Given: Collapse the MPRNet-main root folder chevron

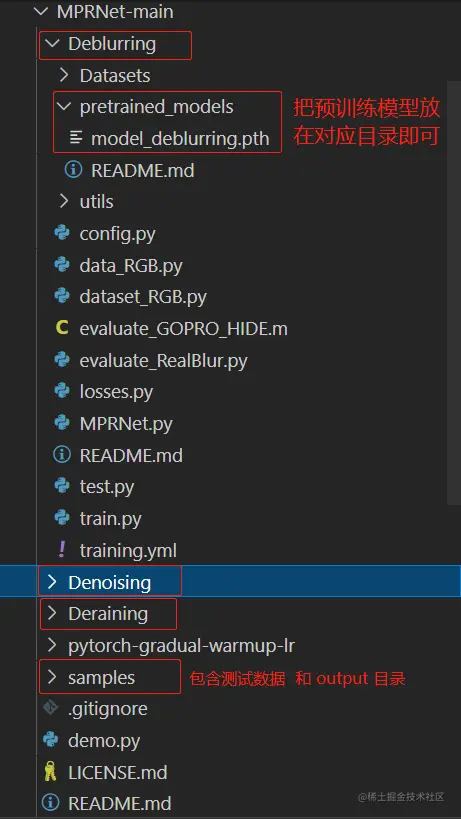Looking at the screenshot, I should (40, 12).
